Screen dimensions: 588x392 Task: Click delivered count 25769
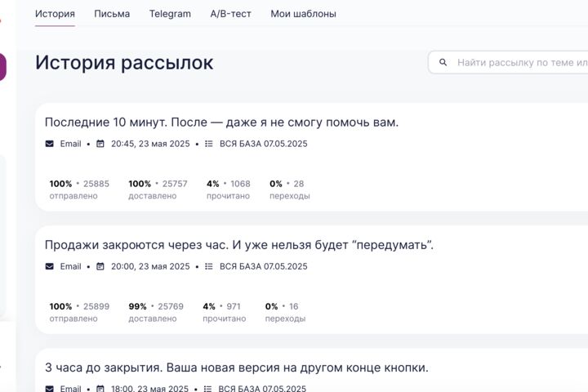pos(171,306)
